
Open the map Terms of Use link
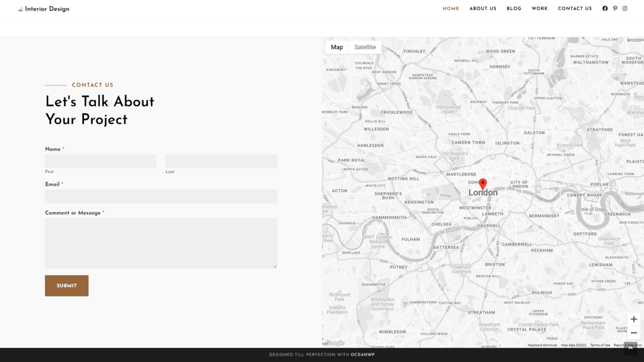tap(600, 345)
